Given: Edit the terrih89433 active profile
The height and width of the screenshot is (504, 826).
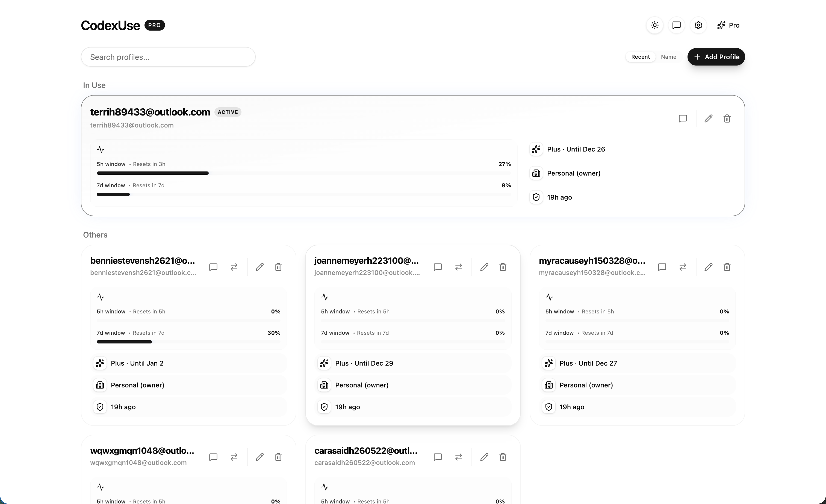Looking at the screenshot, I should click(708, 118).
